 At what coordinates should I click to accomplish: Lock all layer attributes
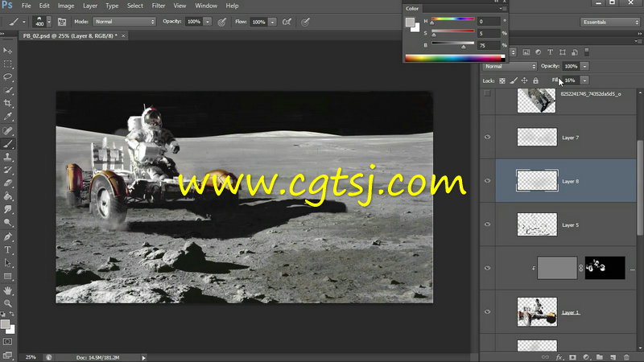click(x=535, y=81)
